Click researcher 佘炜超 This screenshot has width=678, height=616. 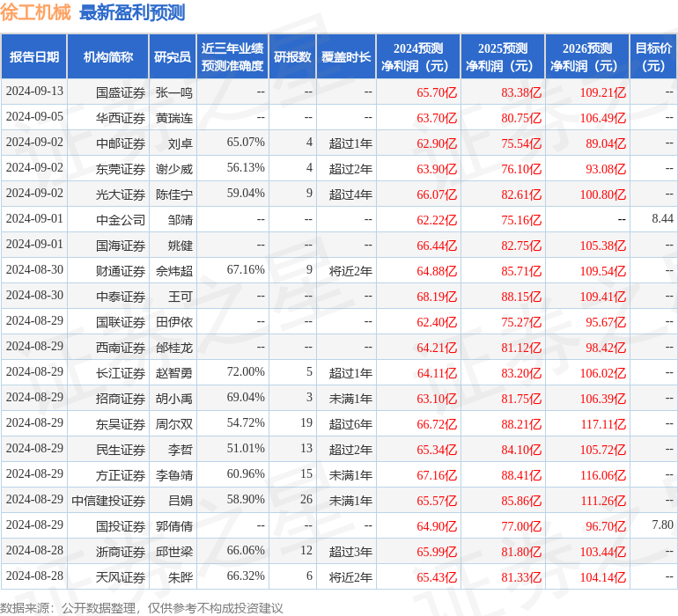point(173,271)
